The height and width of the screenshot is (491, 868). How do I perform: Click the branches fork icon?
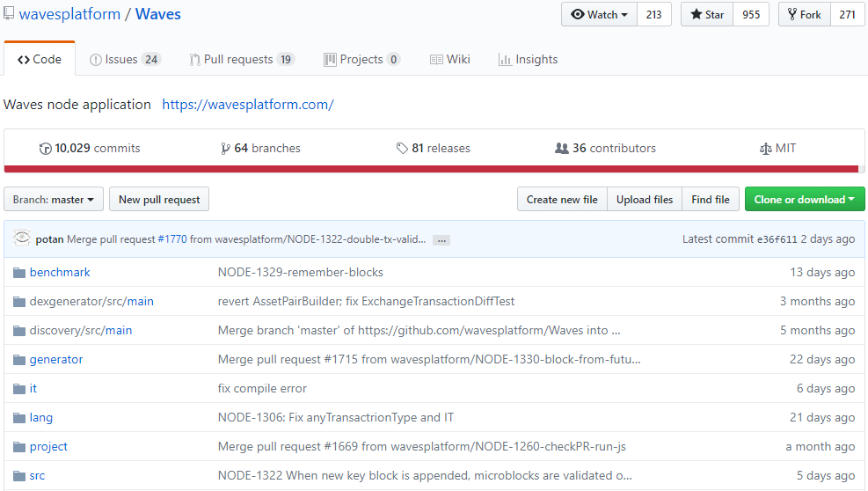(x=225, y=149)
